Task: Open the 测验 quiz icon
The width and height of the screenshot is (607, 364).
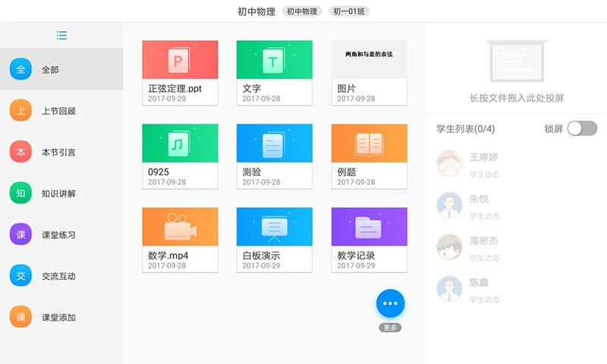Action: tap(274, 143)
